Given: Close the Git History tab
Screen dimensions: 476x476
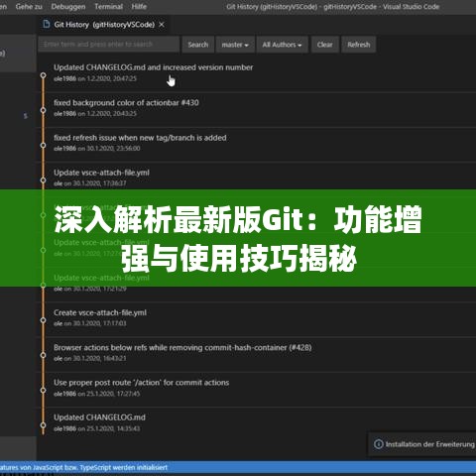Looking at the screenshot, I should pos(162,25).
